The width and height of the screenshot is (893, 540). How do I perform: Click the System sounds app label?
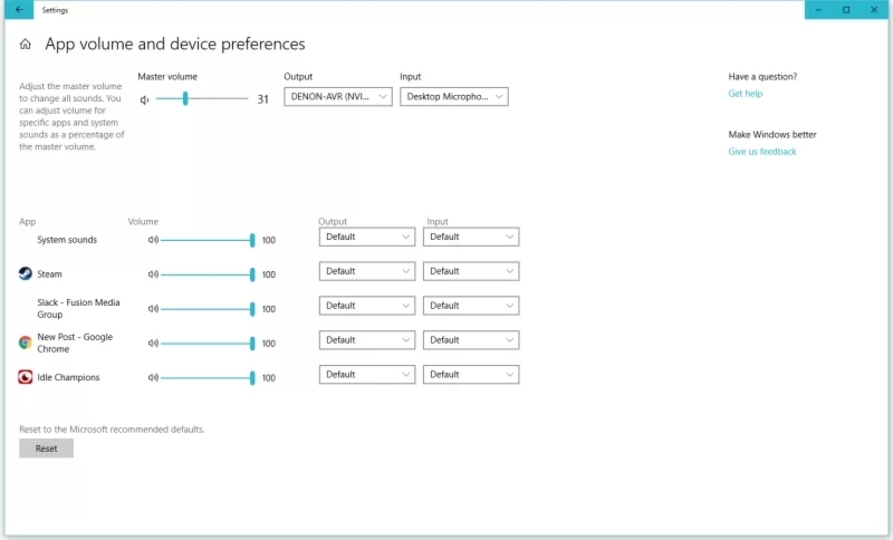67,240
